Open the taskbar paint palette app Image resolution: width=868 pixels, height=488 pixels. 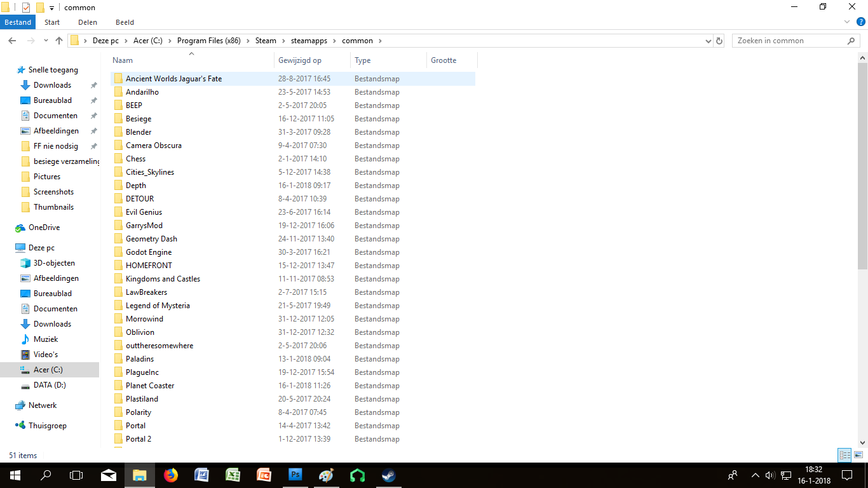(325, 475)
